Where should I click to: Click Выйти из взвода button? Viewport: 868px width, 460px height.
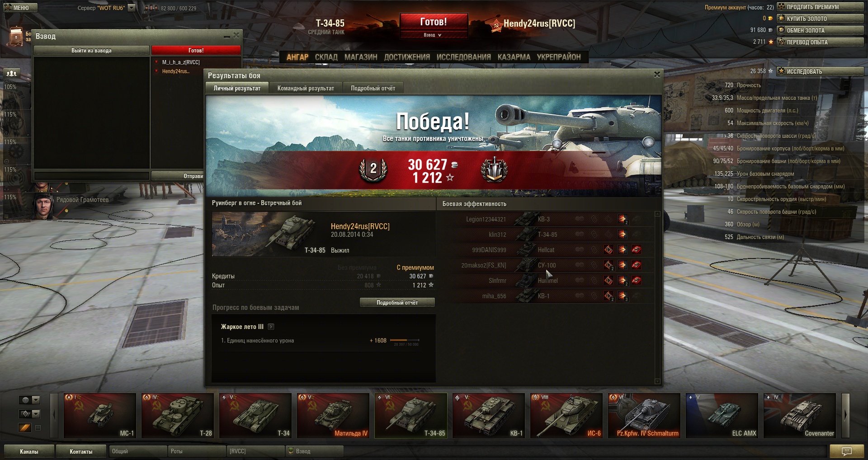point(91,50)
